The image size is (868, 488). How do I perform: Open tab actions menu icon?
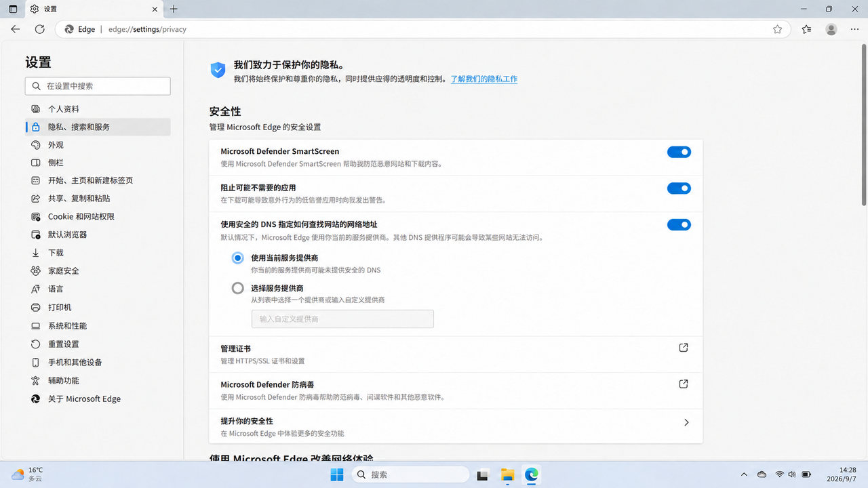click(13, 9)
